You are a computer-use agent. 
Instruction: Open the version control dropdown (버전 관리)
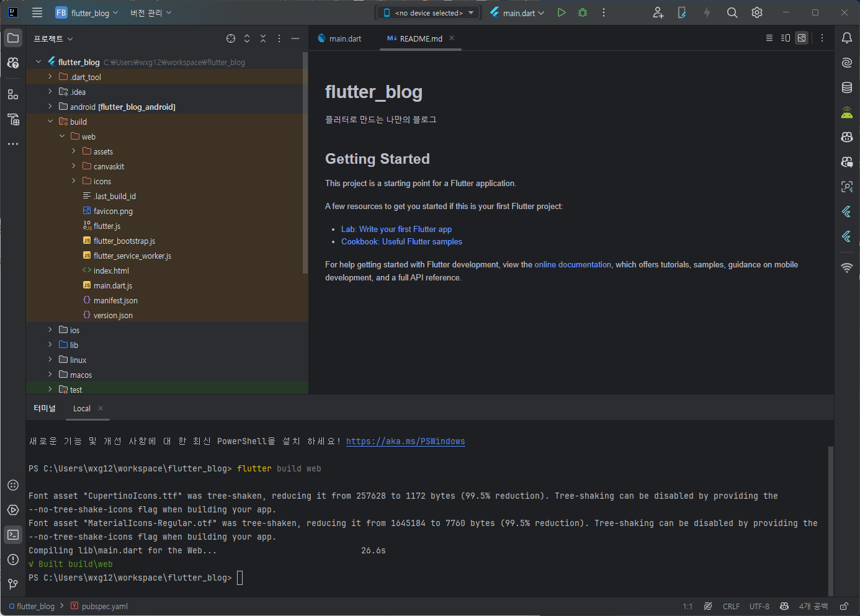(x=151, y=12)
